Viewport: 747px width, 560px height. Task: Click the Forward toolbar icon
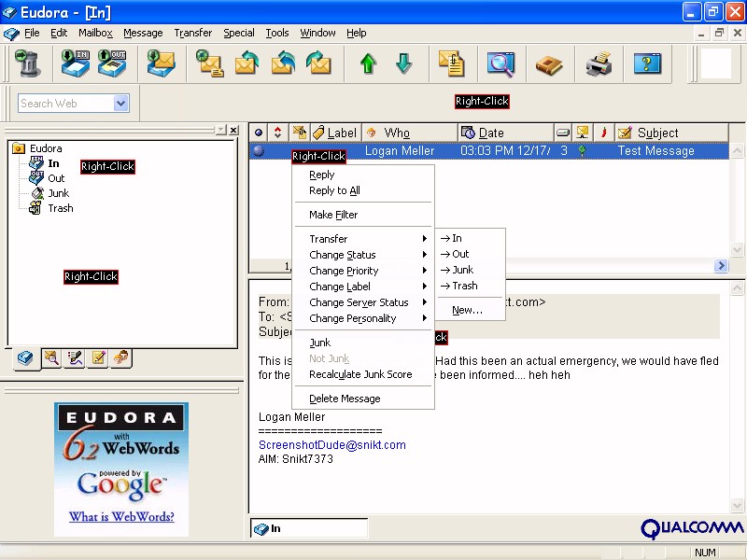318,63
